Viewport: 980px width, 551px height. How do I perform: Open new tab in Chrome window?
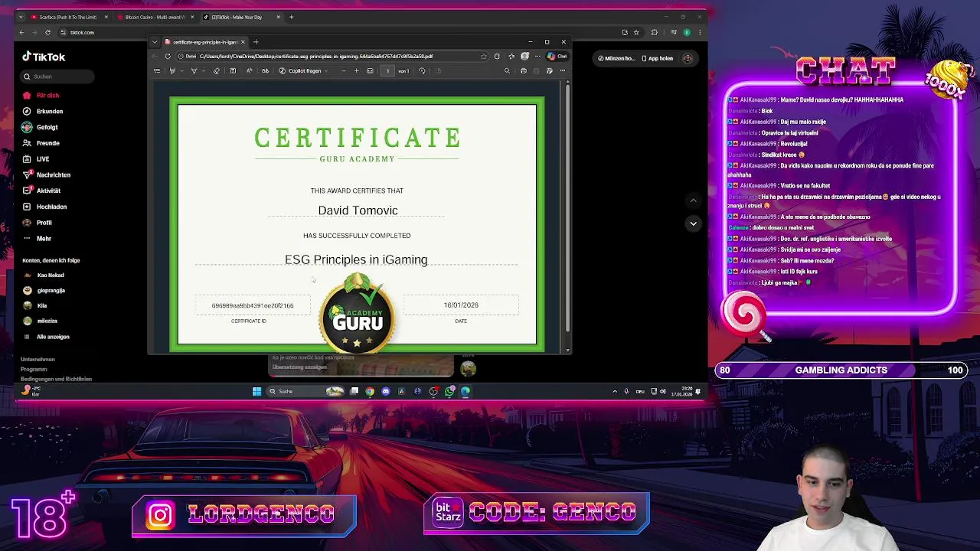pyautogui.click(x=291, y=17)
